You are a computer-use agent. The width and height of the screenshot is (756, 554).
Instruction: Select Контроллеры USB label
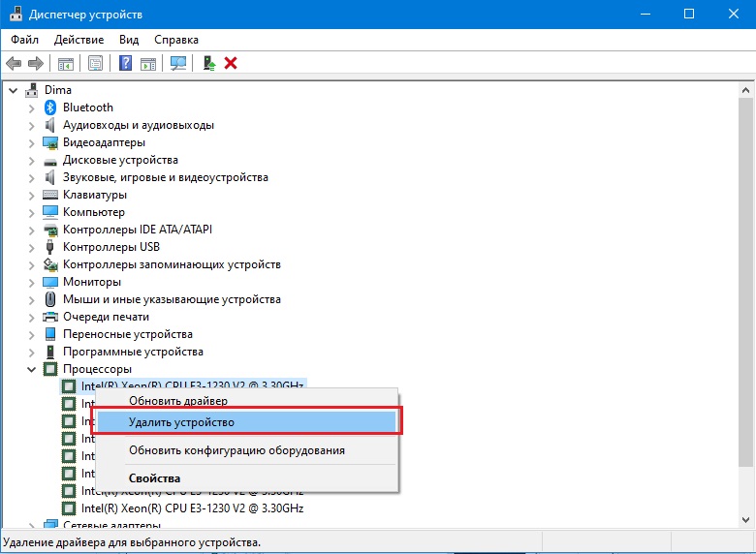[x=111, y=247]
